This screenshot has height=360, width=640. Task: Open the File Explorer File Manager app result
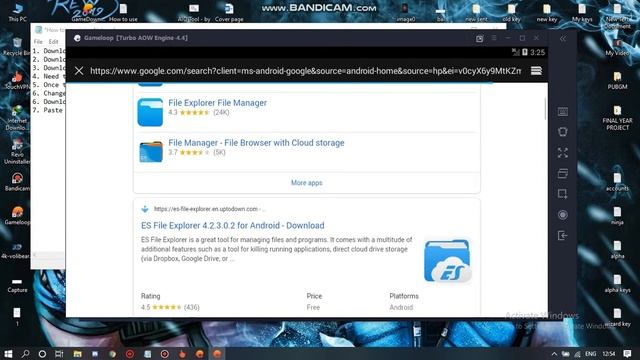point(218,103)
